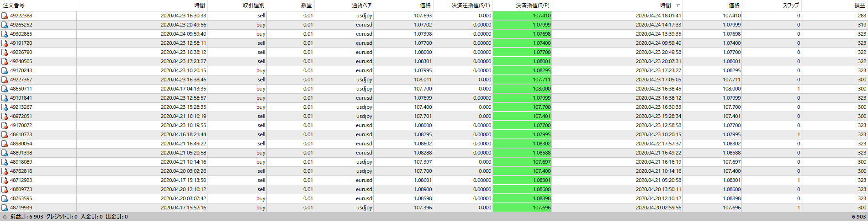Click the profit value 283
Viewport: 868px width, 224px height.
[862, 16]
